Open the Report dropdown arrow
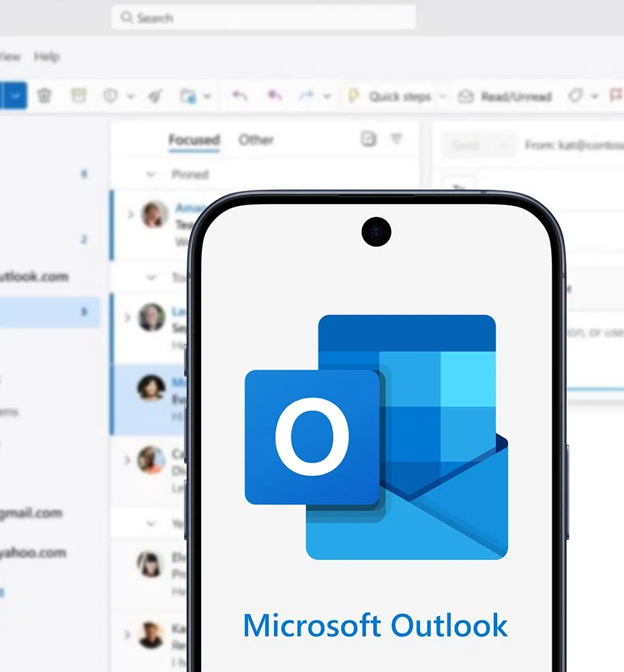Screen dimensions: 624x672 131,96
